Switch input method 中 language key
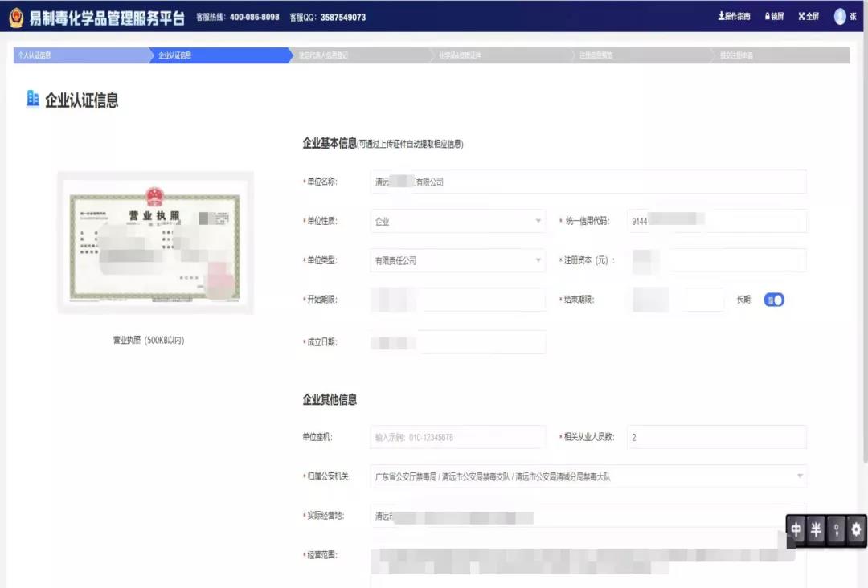Viewport: 868px width, 588px height. (x=796, y=530)
